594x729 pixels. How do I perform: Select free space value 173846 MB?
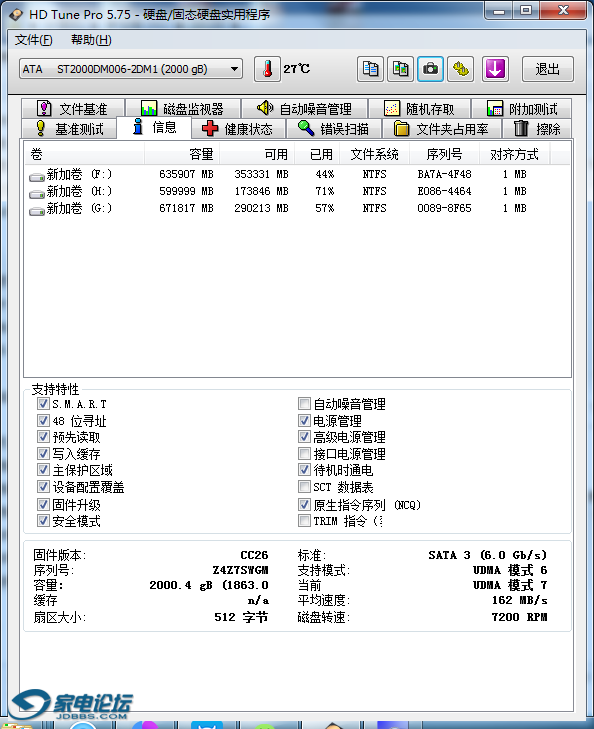[x=261, y=191]
